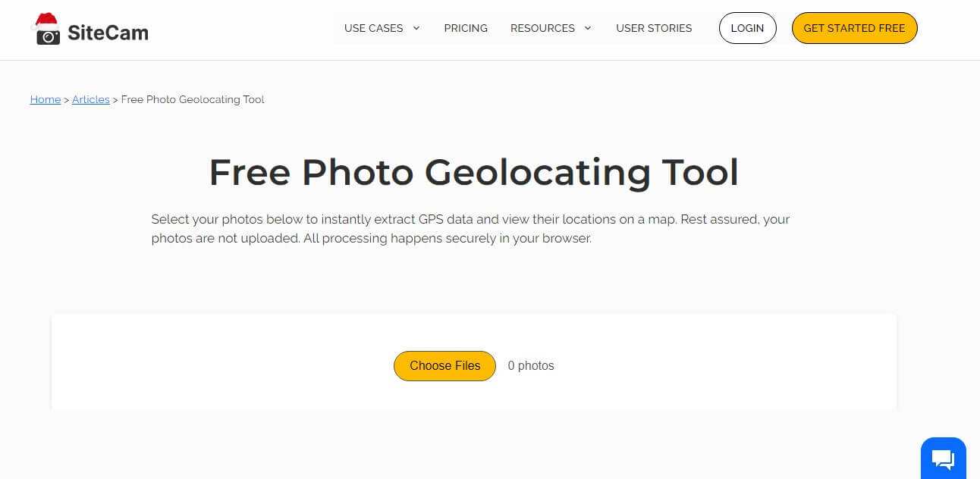Viewport: 980px width, 479px height.
Task: Click the 0 photos counter label
Action: pos(531,365)
